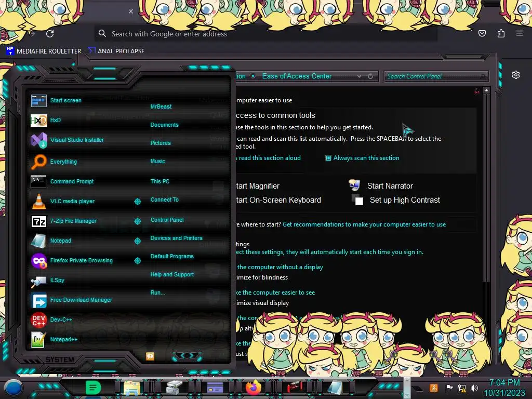The width and height of the screenshot is (532, 399).
Task: Select Run... in start menu
Action: (157, 293)
